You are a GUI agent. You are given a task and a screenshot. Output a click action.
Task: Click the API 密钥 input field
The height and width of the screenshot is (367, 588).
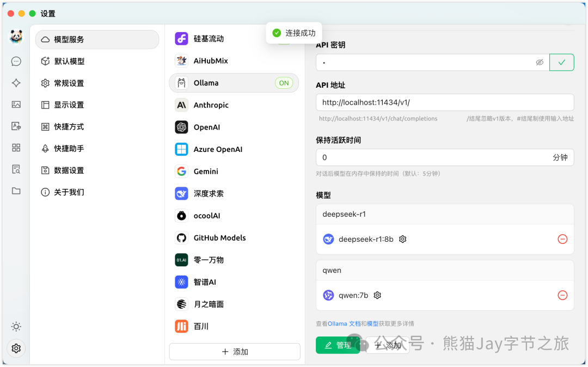click(433, 62)
